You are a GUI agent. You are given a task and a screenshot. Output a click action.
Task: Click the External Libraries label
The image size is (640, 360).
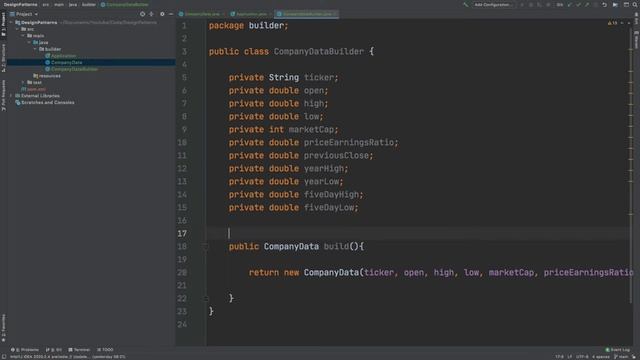(40, 96)
